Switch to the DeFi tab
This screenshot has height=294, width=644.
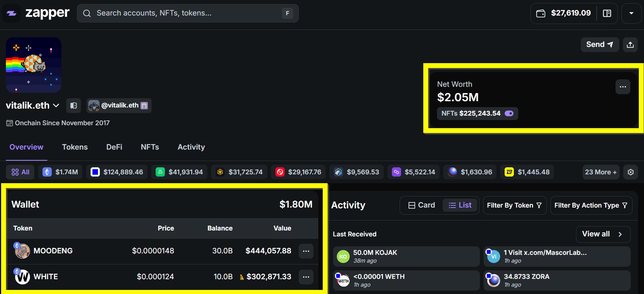pos(114,147)
